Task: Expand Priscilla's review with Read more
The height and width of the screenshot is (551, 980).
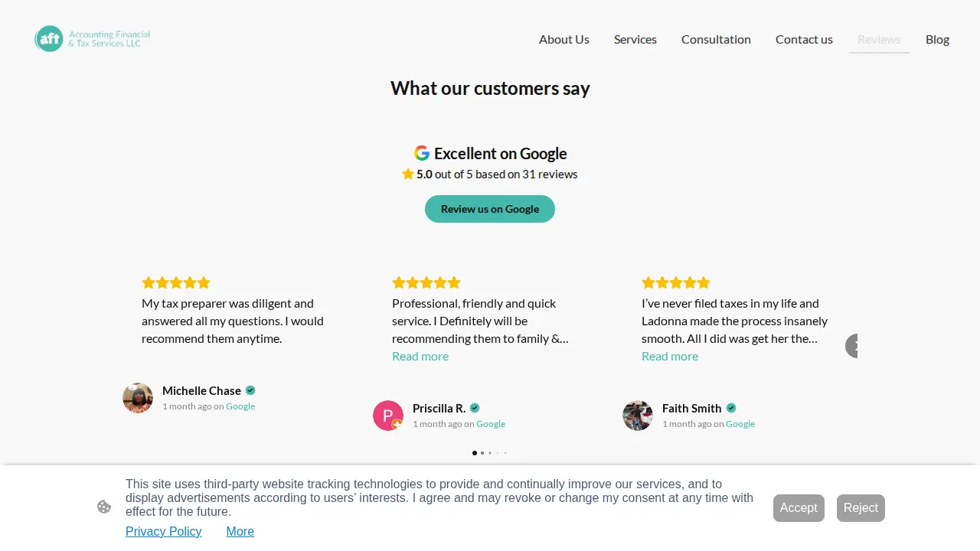Action: click(420, 356)
